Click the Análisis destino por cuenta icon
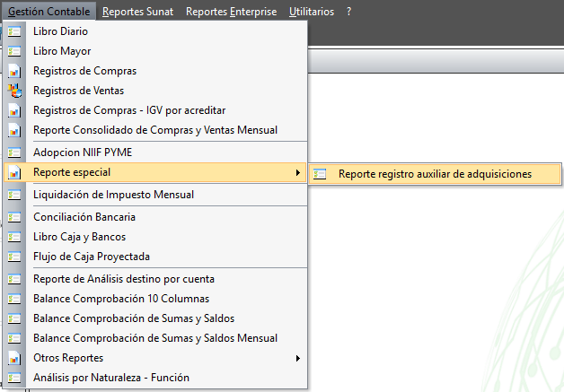This screenshot has width=564, height=392. (14, 279)
